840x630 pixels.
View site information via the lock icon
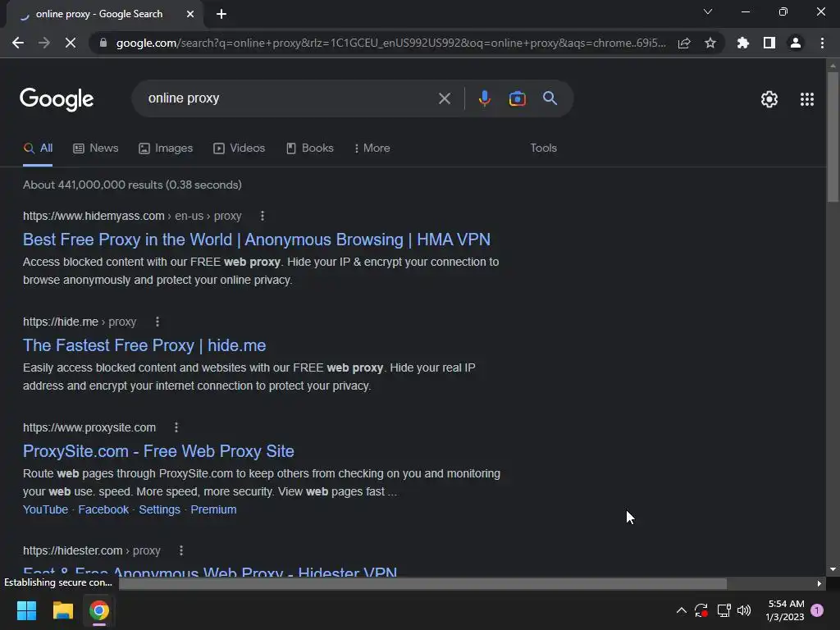[x=103, y=43]
